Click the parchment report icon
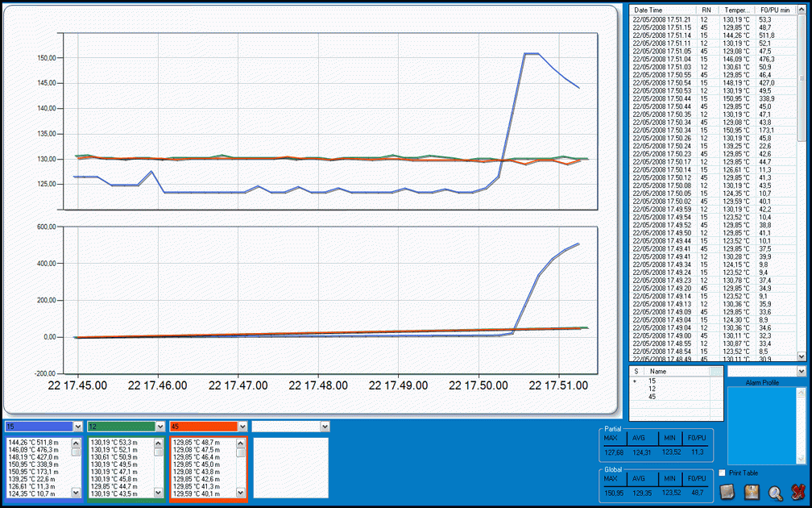 pyautogui.click(x=728, y=491)
